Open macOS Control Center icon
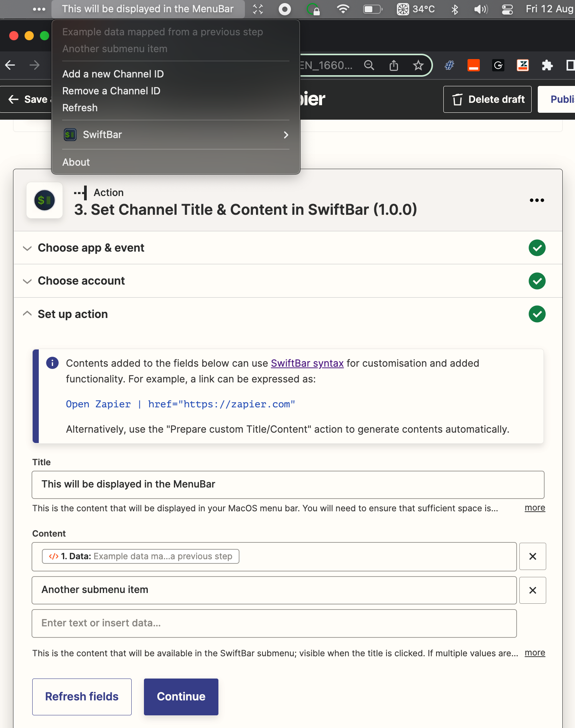The image size is (575, 728). tap(507, 9)
